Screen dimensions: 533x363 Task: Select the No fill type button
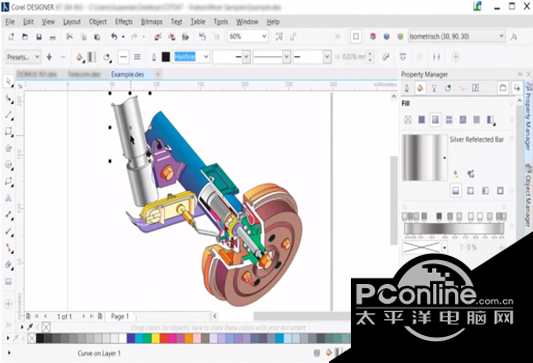(x=408, y=120)
